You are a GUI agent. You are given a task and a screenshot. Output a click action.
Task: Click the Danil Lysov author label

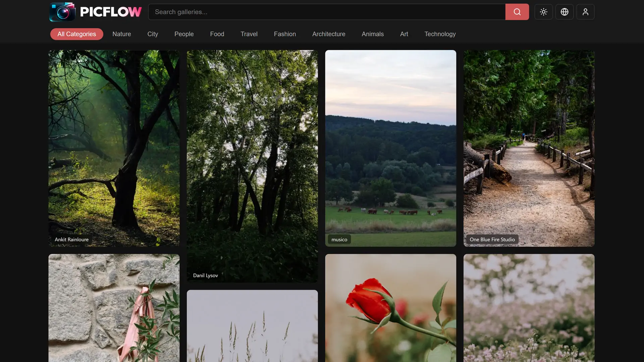coord(205,275)
